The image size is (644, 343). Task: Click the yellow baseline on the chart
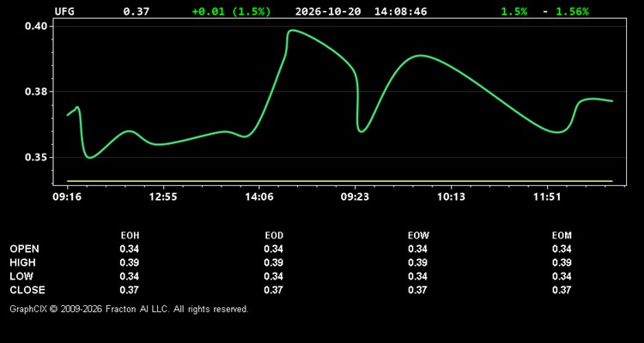click(x=340, y=181)
